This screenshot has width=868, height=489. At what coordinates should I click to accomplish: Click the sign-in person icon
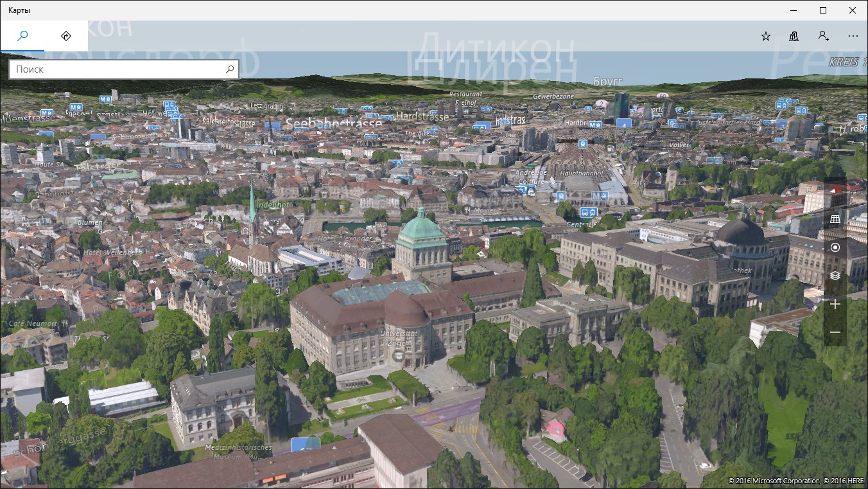click(x=824, y=36)
